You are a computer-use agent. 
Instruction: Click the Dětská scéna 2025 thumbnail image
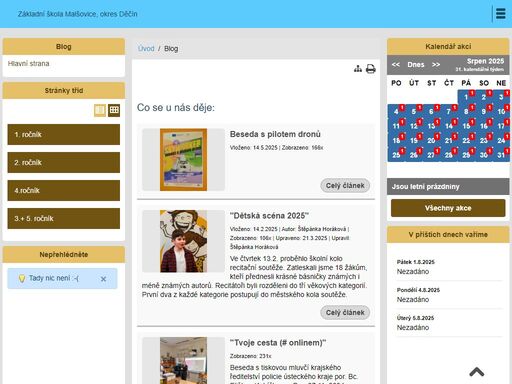pyautogui.click(x=183, y=241)
